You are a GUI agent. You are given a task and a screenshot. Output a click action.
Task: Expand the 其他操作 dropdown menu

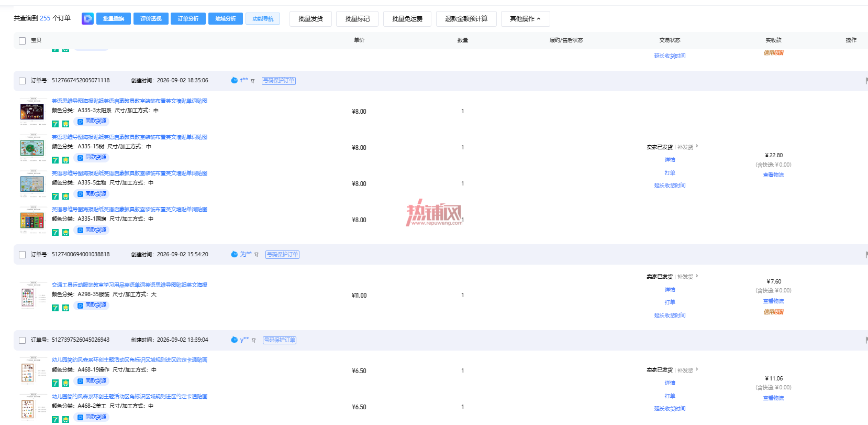(525, 19)
